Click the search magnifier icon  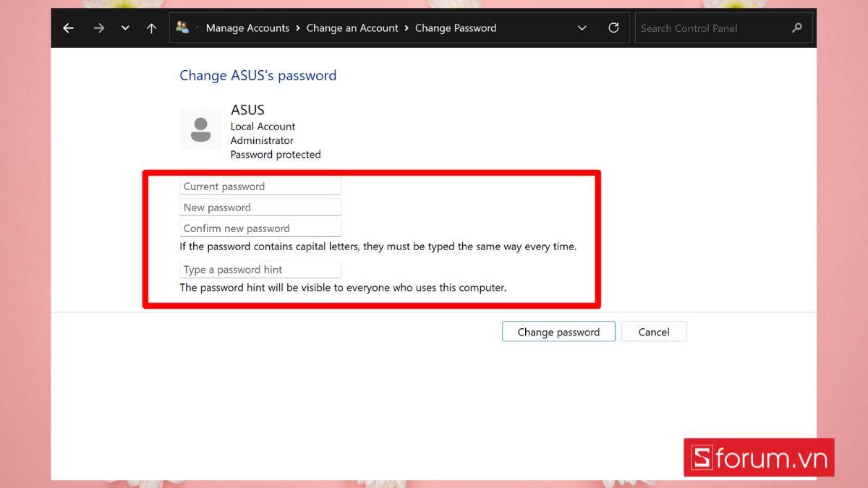pyautogui.click(x=797, y=28)
